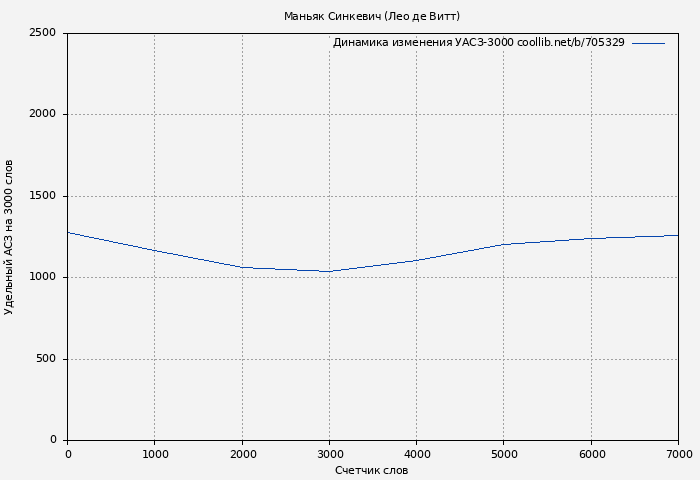Click the data line where it crosses 5000 words
Viewport: 700px width, 480px height.
(x=503, y=244)
